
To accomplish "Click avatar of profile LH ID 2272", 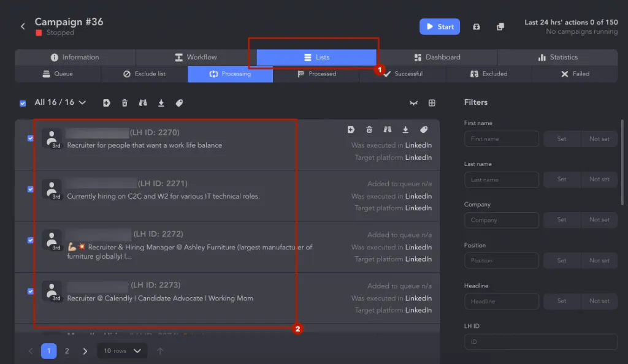I will click(52, 240).
